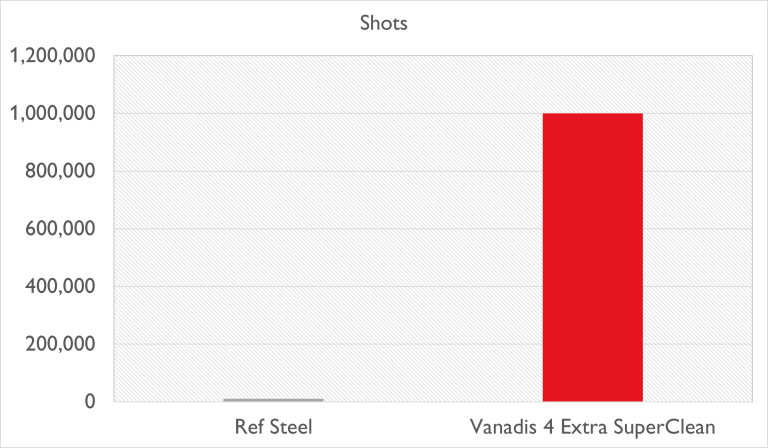Select the 0 label on the y-axis
This screenshot has height=448, width=768.
click(90, 402)
